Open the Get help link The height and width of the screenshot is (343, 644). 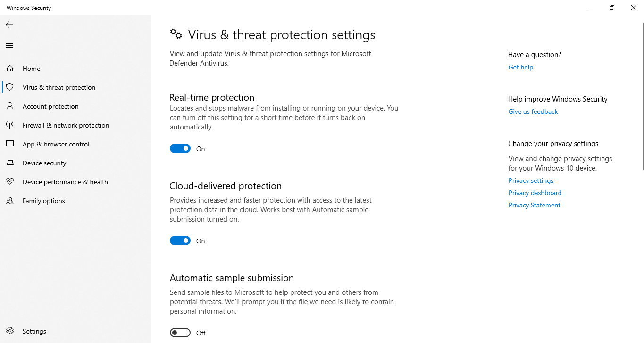point(521,68)
